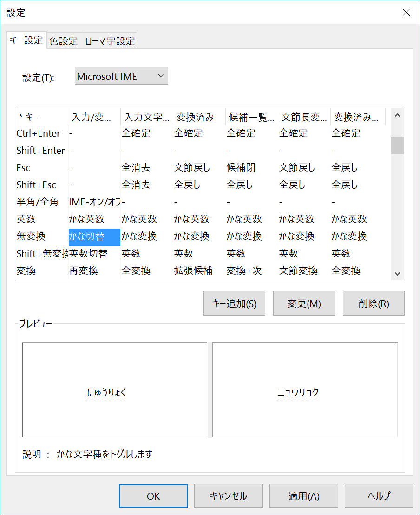
Task: Close the 設定 dialog window
Action: pos(406,13)
